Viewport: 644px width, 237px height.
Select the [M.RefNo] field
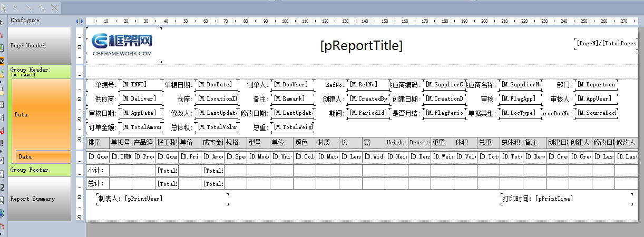tap(369, 84)
